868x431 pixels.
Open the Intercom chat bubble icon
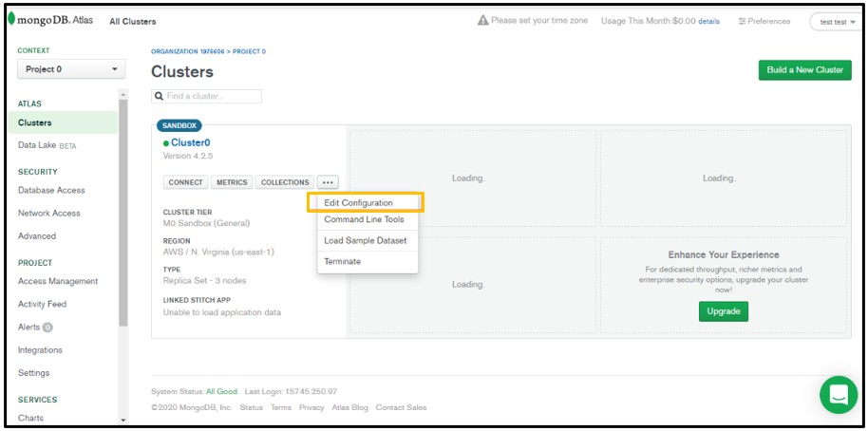pos(838,395)
